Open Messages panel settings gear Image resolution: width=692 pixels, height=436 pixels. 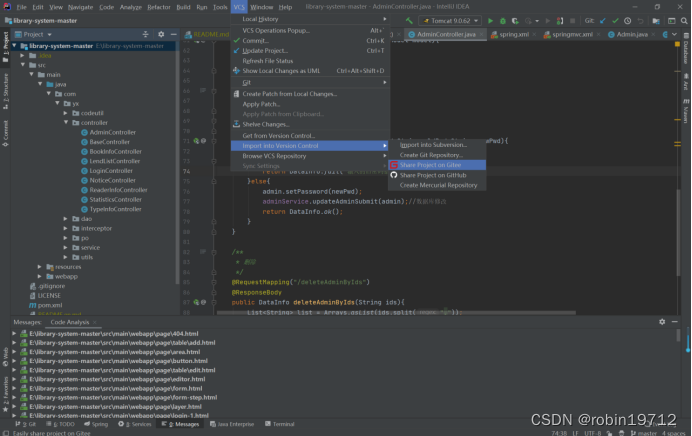[x=662, y=322]
